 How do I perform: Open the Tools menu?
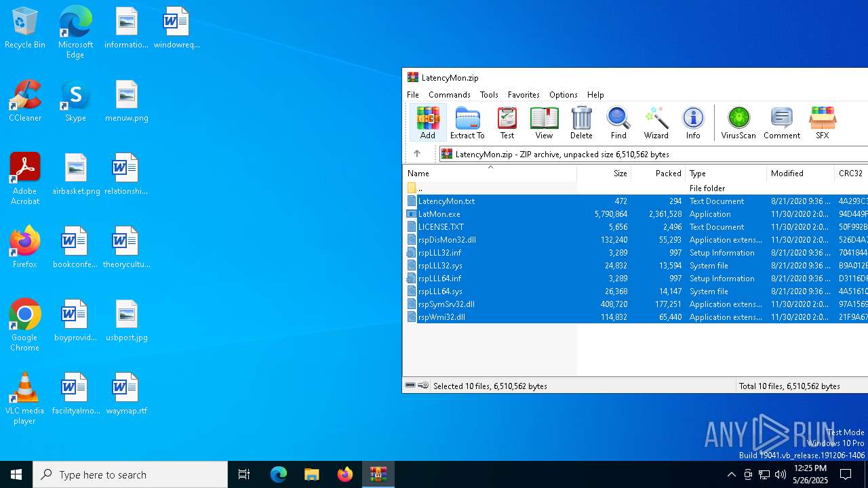489,95
